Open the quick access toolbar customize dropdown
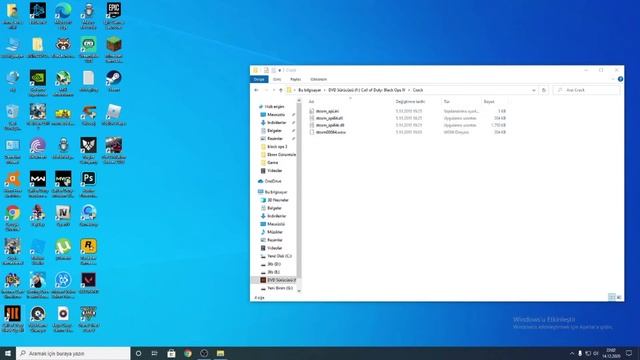640x360 pixels. click(x=280, y=70)
